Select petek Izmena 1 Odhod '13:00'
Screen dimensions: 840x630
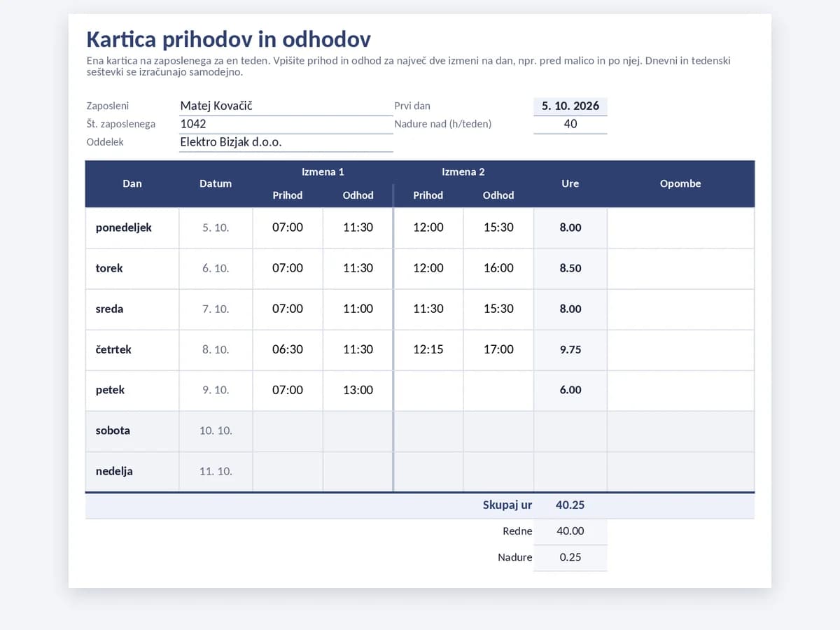(x=358, y=391)
